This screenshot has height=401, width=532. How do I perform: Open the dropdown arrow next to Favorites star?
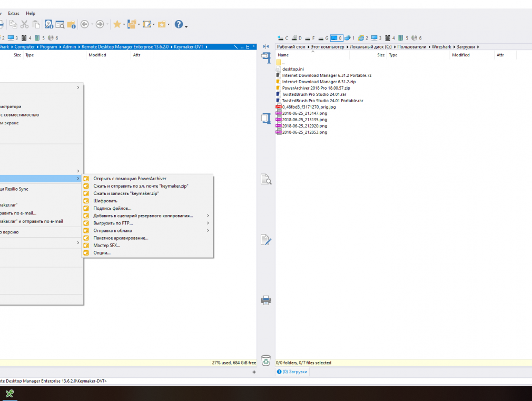[x=124, y=24]
